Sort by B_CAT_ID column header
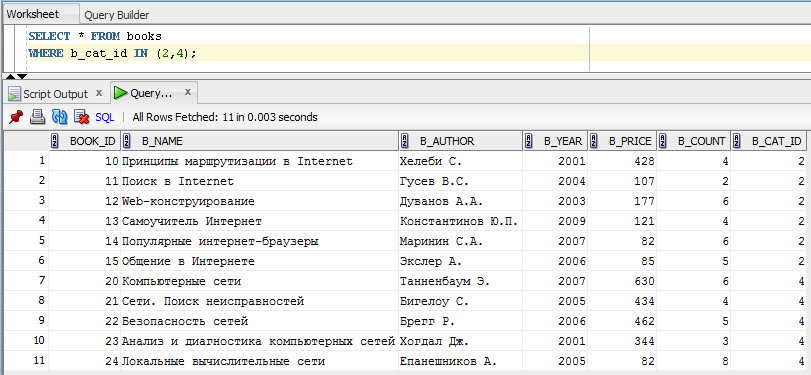The width and height of the screenshot is (811, 375). click(x=770, y=141)
